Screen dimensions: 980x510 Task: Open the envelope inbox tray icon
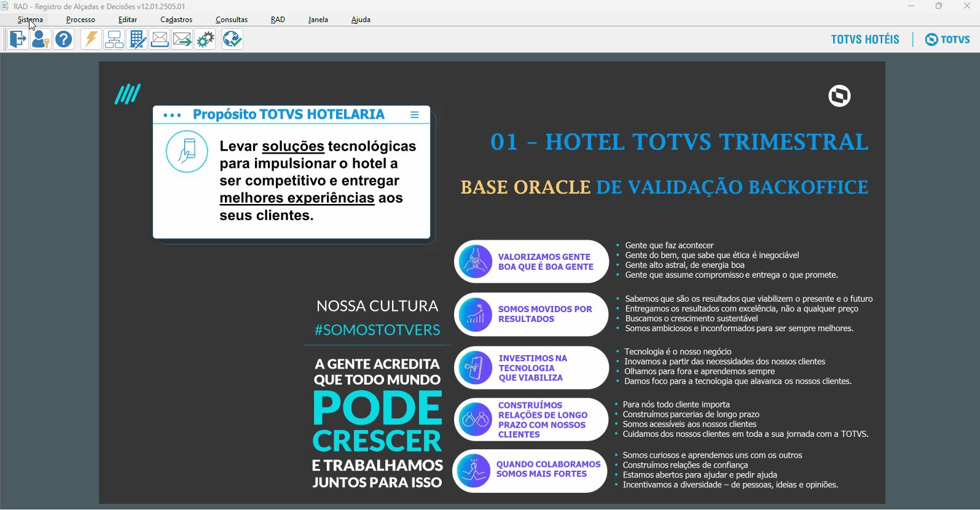coord(160,39)
